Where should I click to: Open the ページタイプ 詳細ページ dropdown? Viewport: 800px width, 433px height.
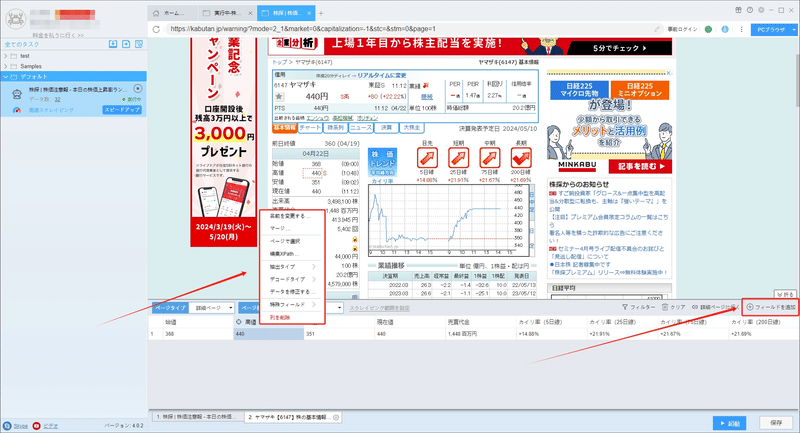pyautogui.click(x=211, y=308)
